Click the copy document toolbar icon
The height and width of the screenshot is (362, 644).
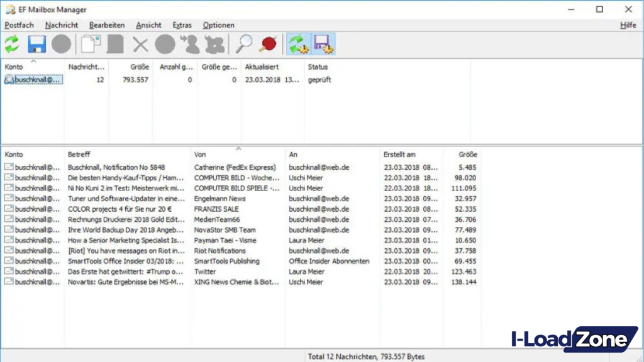coord(92,43)
